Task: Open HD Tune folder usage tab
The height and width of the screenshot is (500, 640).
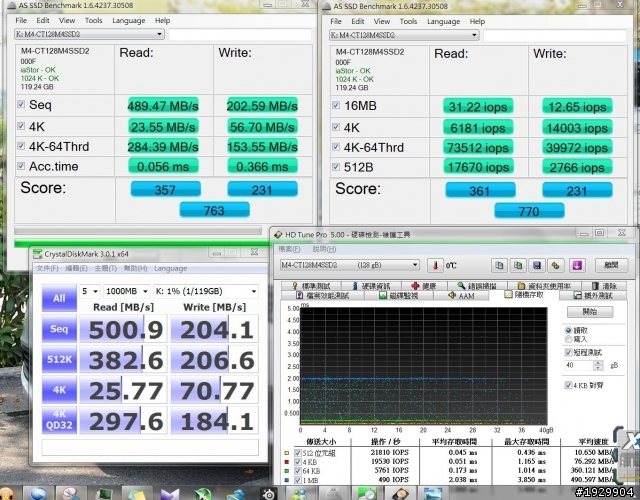Action: pos(543,286)
